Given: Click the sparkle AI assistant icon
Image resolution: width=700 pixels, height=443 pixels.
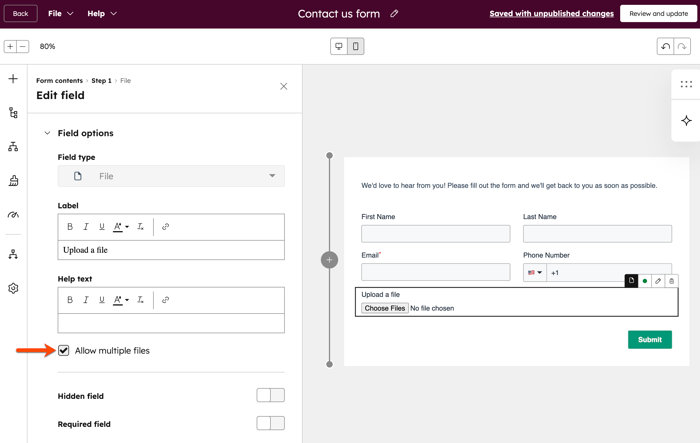Looking at the screenshot, I should [x=686, y=121].
